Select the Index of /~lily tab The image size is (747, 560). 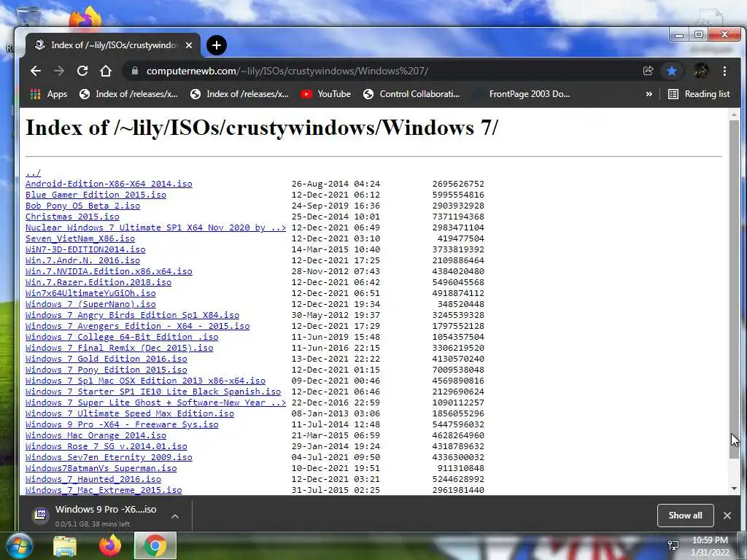pyautogui.click(x=113, y=45)
